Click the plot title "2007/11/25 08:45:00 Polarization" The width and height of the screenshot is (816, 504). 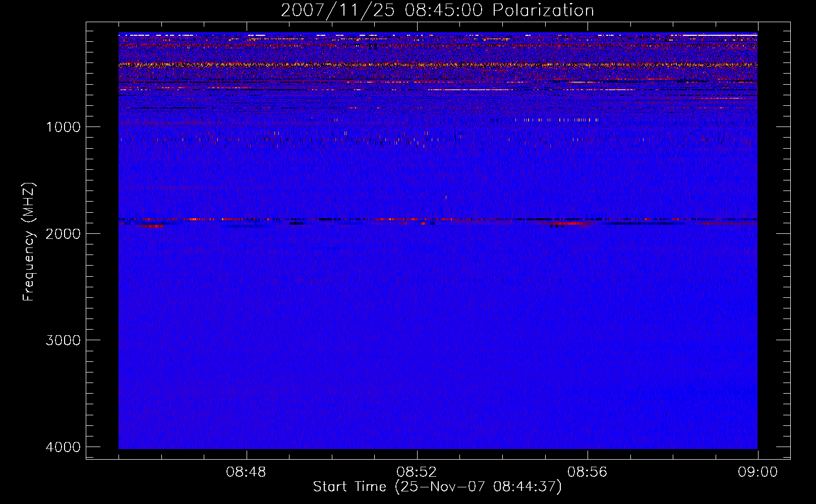pyautogui.click(x=437, y=11)
